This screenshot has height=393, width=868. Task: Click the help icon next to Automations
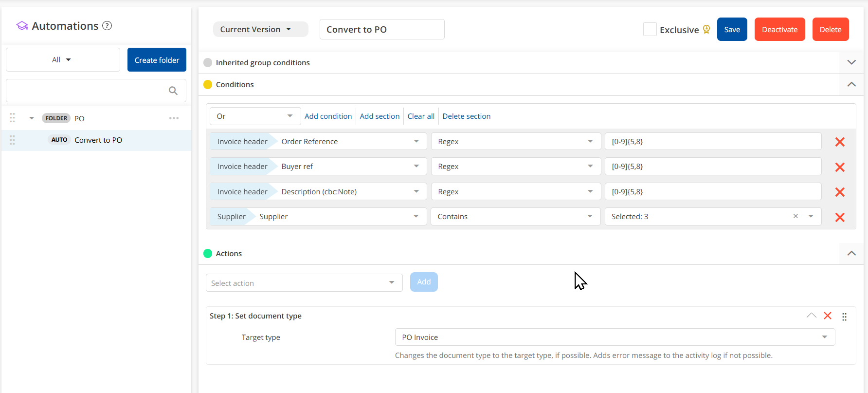[107, 26]
